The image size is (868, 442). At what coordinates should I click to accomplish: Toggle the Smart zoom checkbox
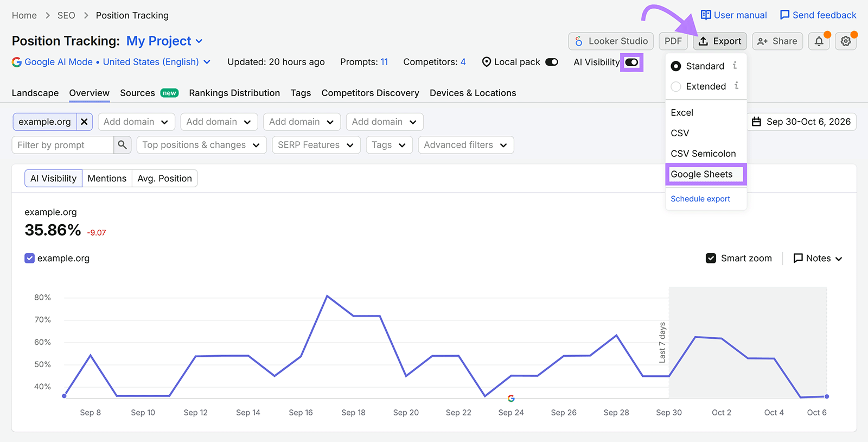pos(711,258)
